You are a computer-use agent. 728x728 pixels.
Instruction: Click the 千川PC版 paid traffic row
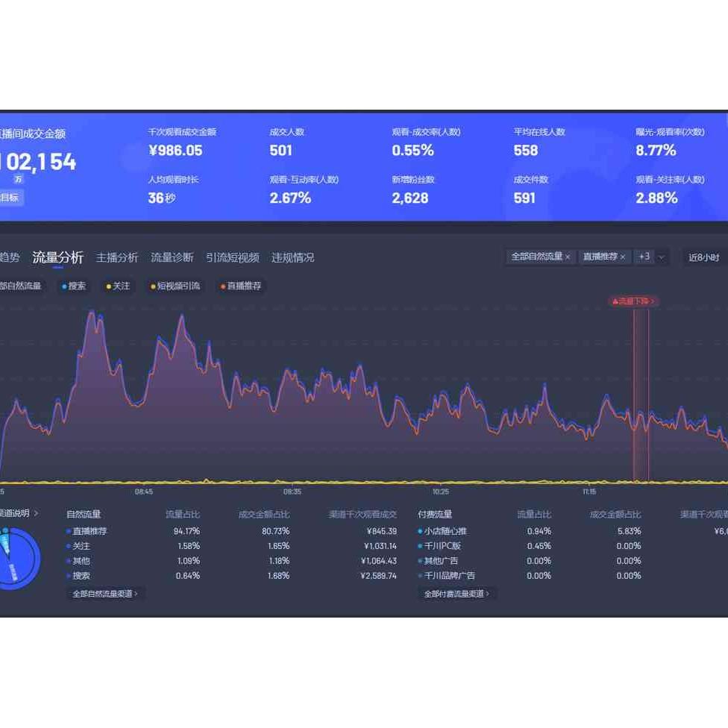442,546
